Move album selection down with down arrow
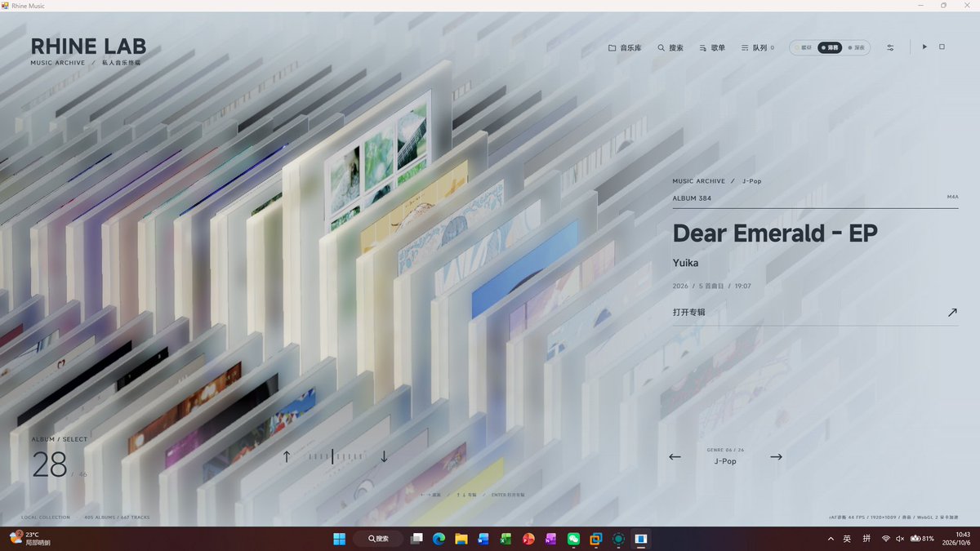Screen dimensions: 980x551 point(384,457)
